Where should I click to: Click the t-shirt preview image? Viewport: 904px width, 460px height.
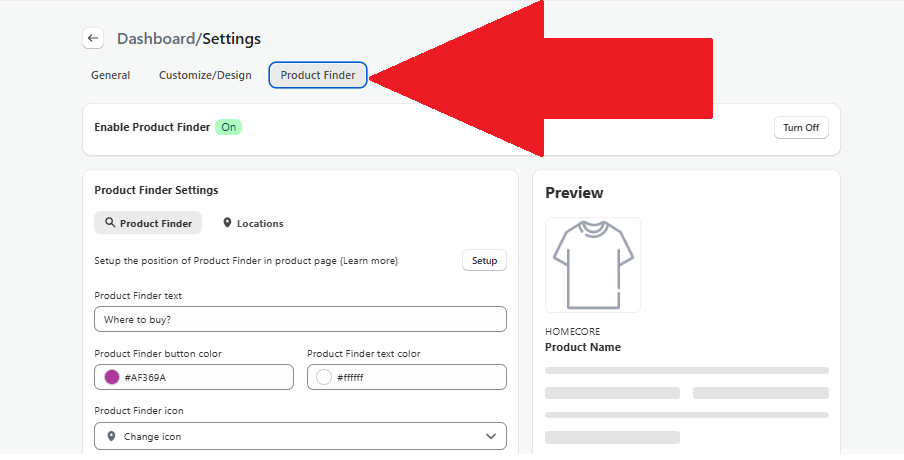coord(593,264)
